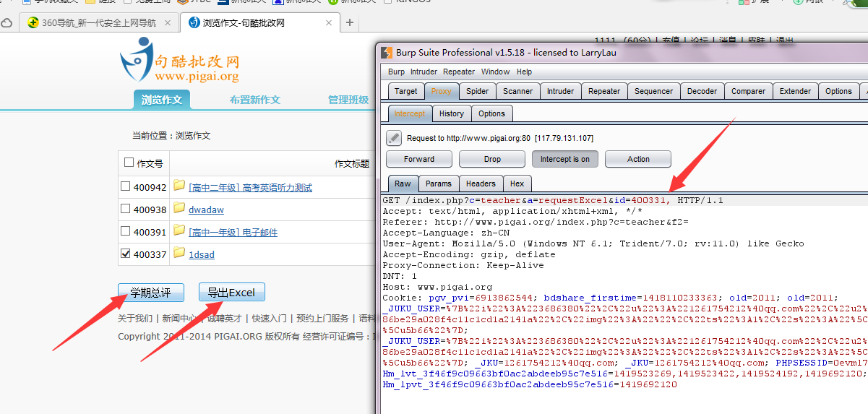Check the box for essay 400942
Image resolution: width=868 pixels, height=414 pixels.
coord(126,186)
